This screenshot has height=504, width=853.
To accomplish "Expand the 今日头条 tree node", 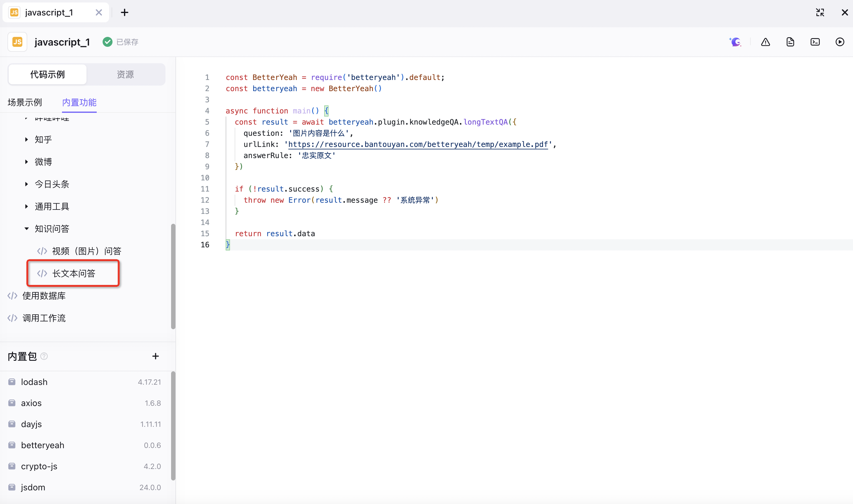I will (x=26, y=184).
